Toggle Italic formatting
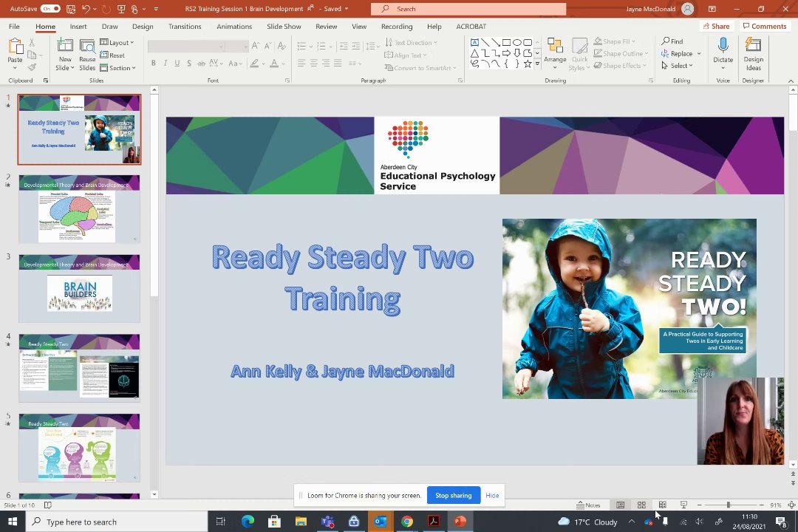Viewport: 798px width, 532px height. [166, 63]
